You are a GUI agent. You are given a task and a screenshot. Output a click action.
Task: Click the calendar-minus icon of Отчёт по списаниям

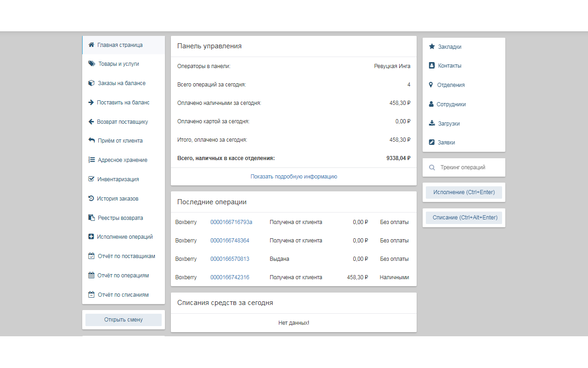pyautogui.click(x=91, y=295)
